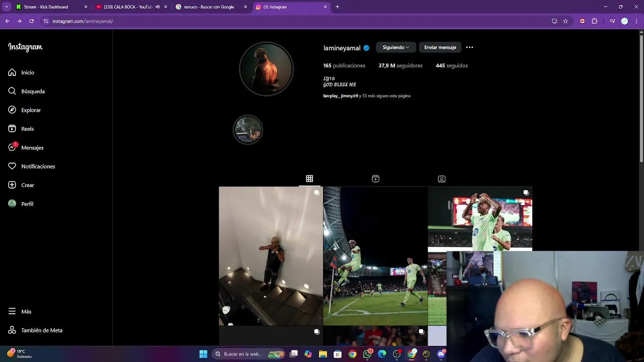This screenshot has height=362, width=644.
Task: View 445 seguidos list
Action: tap(452, 65)
